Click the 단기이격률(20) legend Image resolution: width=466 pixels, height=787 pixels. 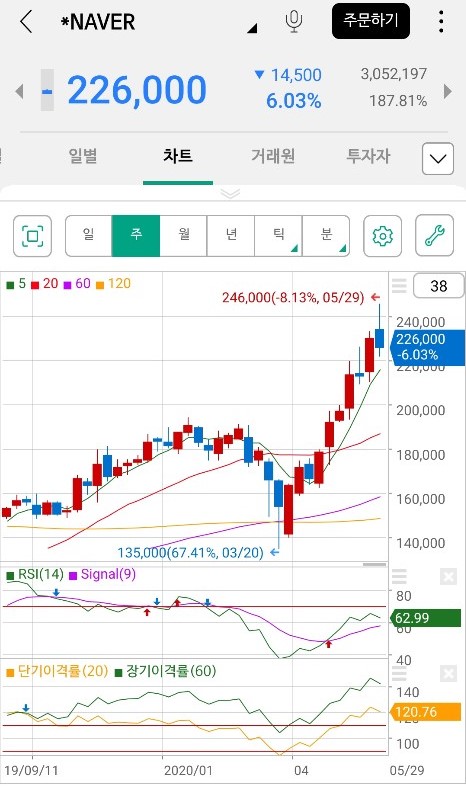pos(57,671)
